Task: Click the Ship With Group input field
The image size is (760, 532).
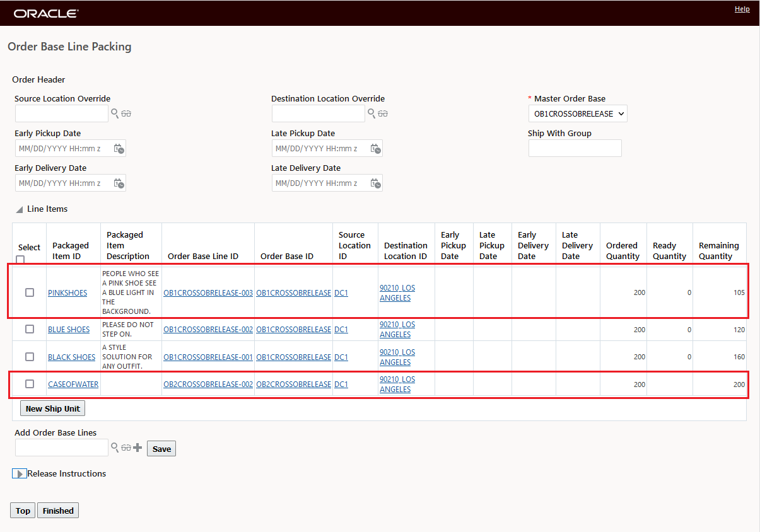Action: point(575,148)
